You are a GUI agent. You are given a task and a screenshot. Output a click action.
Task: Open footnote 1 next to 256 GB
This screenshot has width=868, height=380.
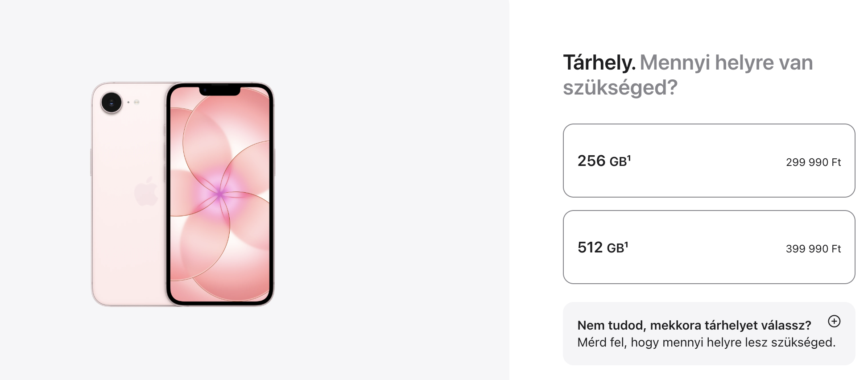pos(629,157)
